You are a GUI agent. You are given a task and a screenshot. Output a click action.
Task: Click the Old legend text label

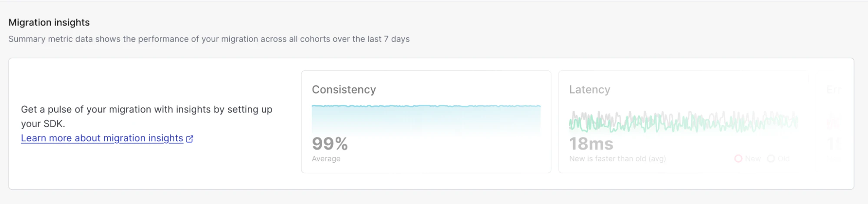click(x=783, y=159)
